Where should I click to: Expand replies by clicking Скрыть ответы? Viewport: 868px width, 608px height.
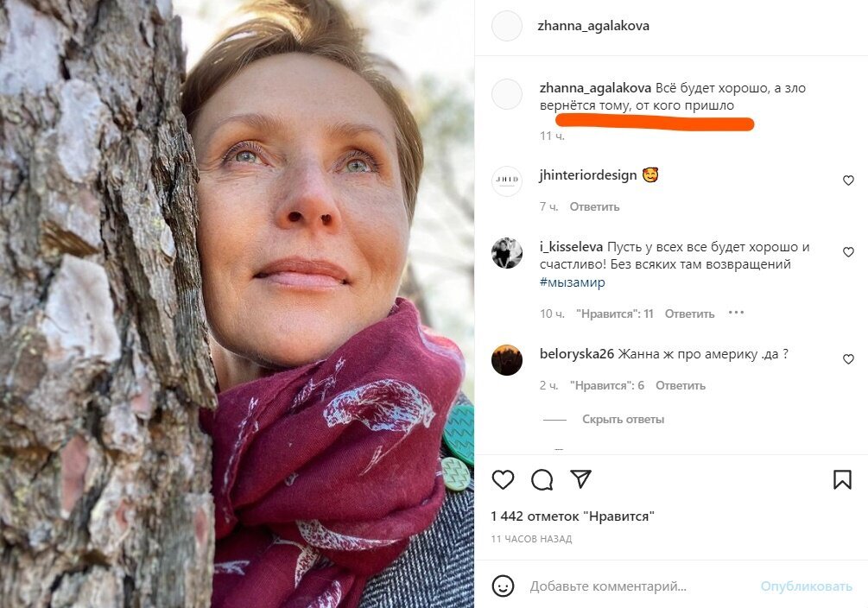tap(622, 419)
